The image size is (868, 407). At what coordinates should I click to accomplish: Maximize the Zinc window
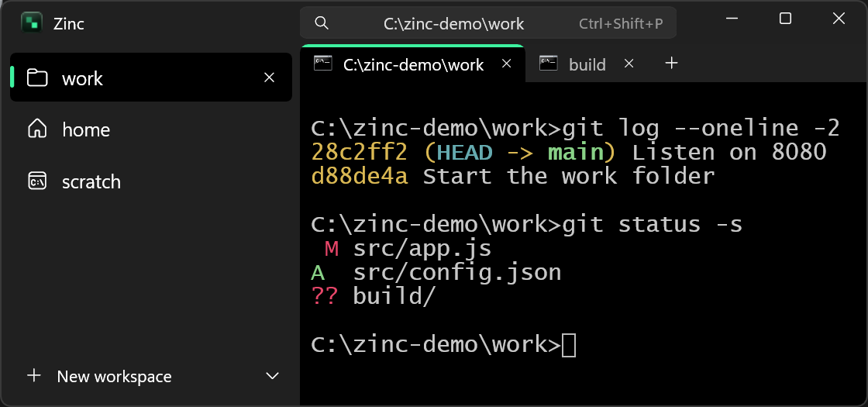[x=785, y=19]
